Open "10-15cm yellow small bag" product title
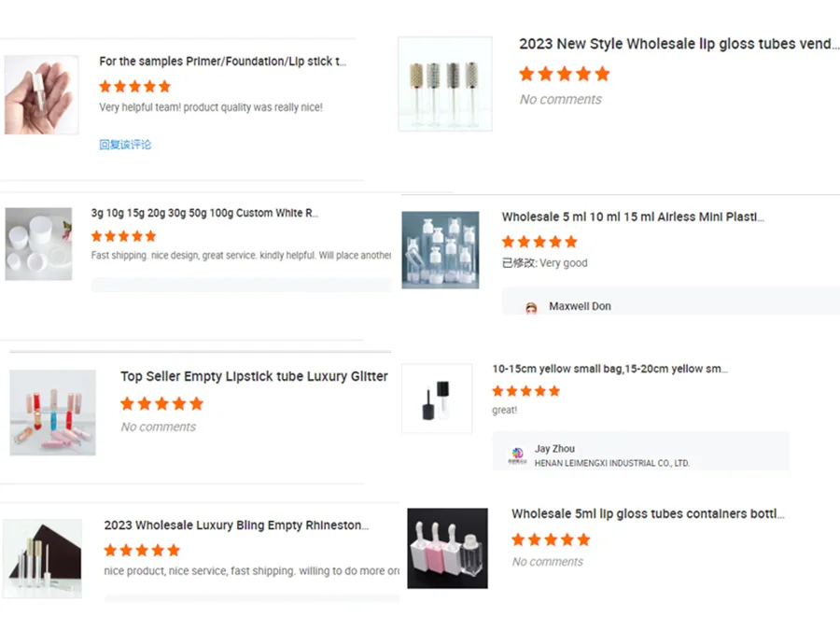 (609, 369)
